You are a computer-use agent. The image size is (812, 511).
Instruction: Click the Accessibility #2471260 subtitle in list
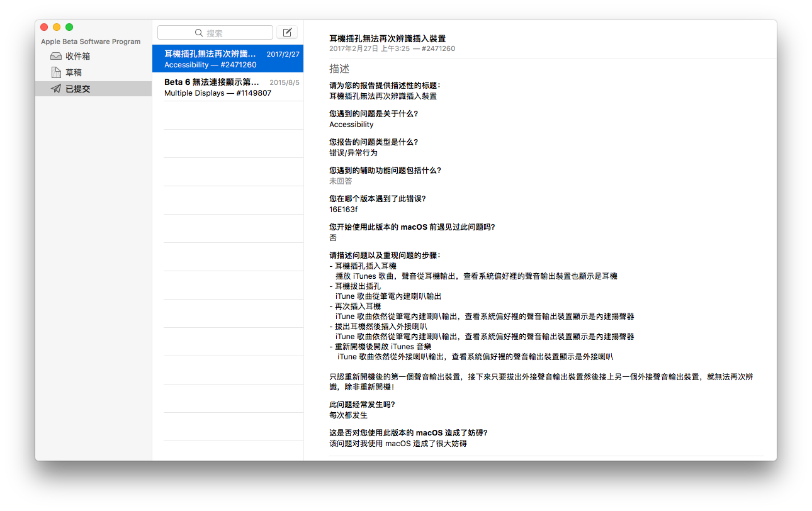pos(210,65)
